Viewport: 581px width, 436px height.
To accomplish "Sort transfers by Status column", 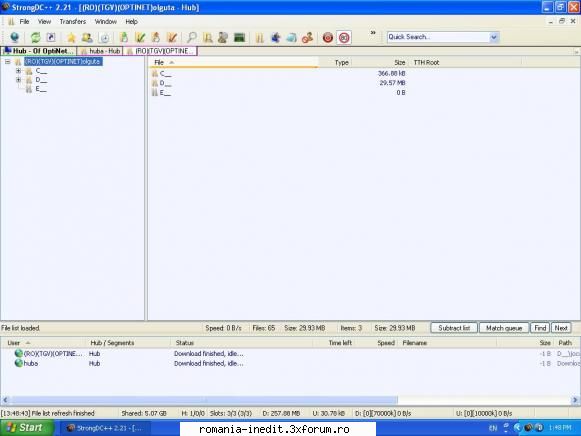I will pyautogui.click(x=242, y=343).
